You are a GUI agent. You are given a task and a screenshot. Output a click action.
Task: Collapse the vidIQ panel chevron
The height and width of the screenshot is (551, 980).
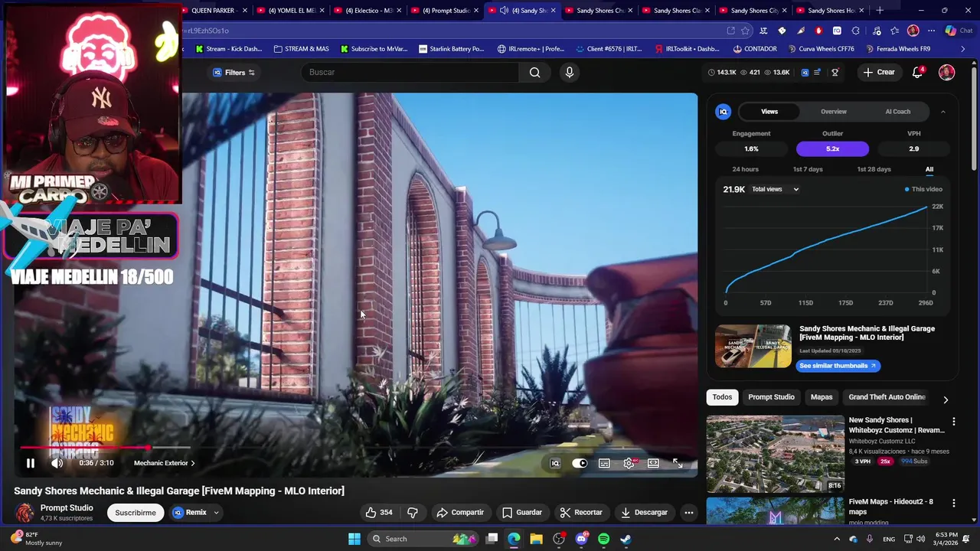pyautogui.click(x=943, y=112)
